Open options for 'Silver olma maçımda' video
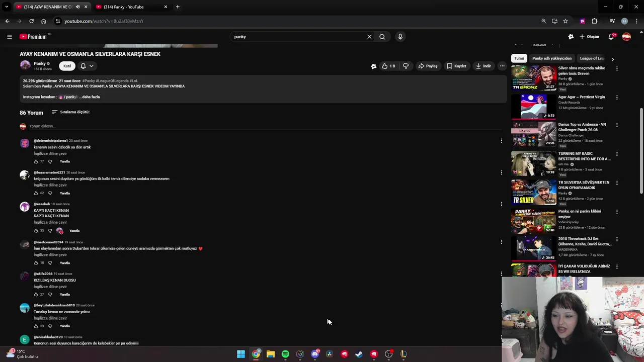 (617, 69)
